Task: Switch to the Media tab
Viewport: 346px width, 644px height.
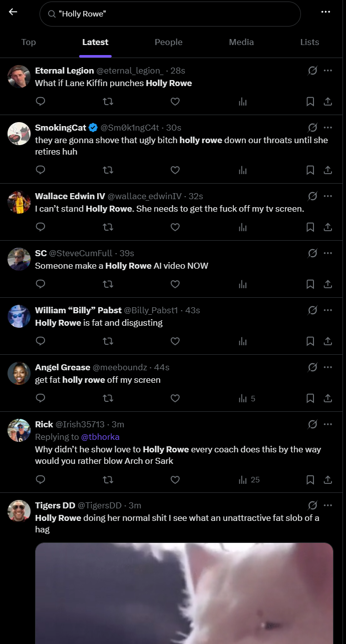Action: (x=241, y=42)
